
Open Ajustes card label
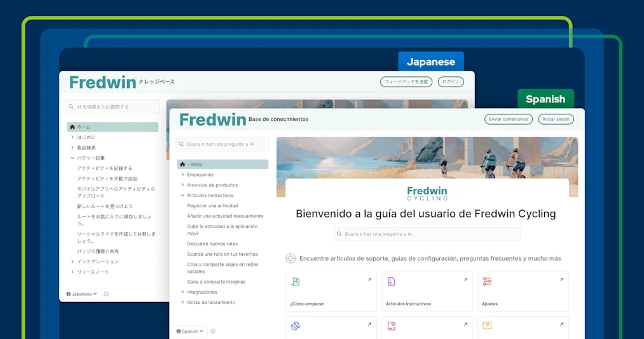[490, 303]
